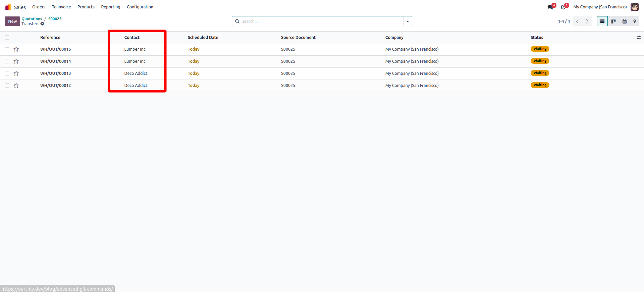Open transfer WH/OUT/00013
This screenshot has height=292, width=644.
[x=55, y=74]
